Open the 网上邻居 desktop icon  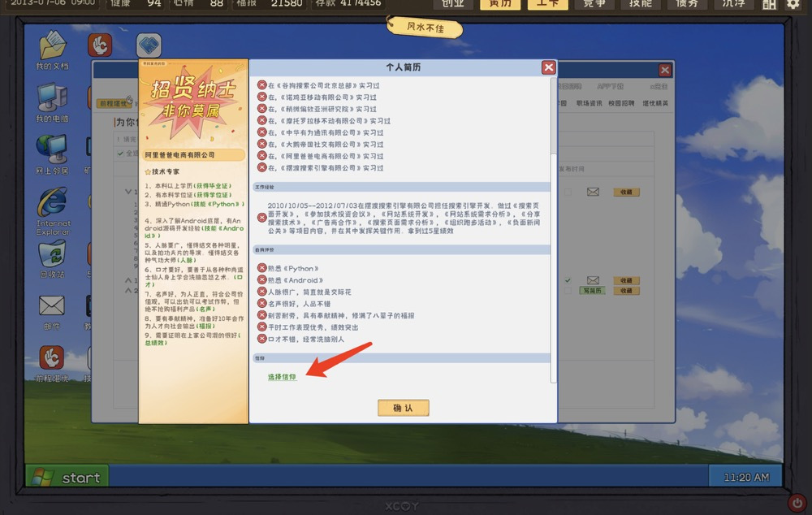point(52,154)
